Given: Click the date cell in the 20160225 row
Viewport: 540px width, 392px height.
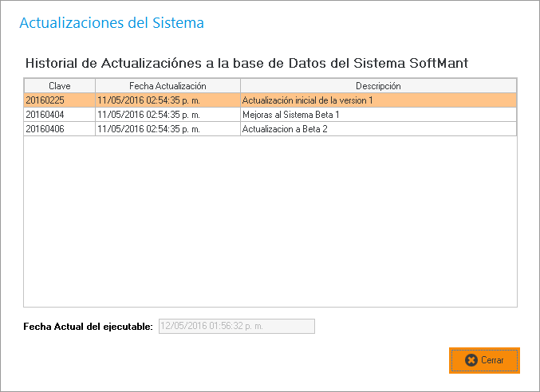Looking at the screenshot, I should pos(168,100).
